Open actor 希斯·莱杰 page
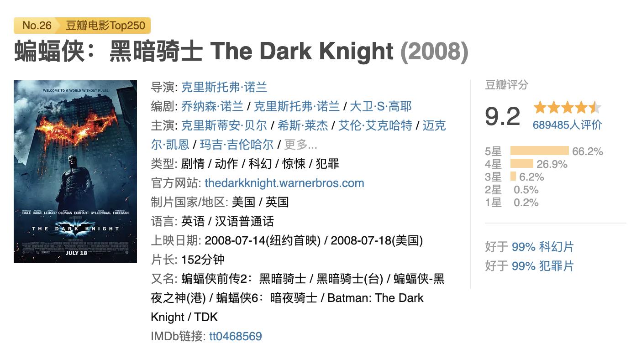The height and width of the screenshot is (364, 631). [x=303, y=125]
